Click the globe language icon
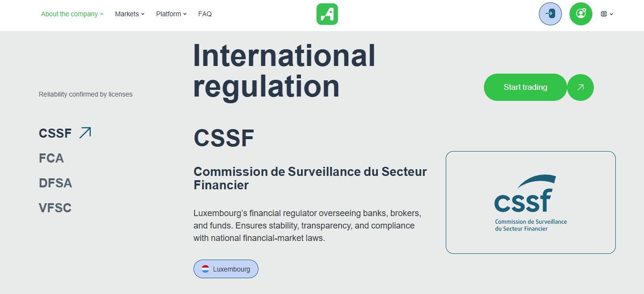 [604, 14]
